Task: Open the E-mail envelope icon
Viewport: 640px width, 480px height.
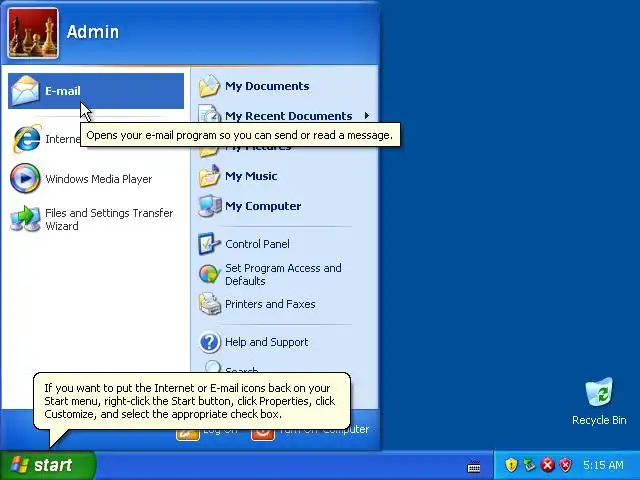Action: point(25,91)
